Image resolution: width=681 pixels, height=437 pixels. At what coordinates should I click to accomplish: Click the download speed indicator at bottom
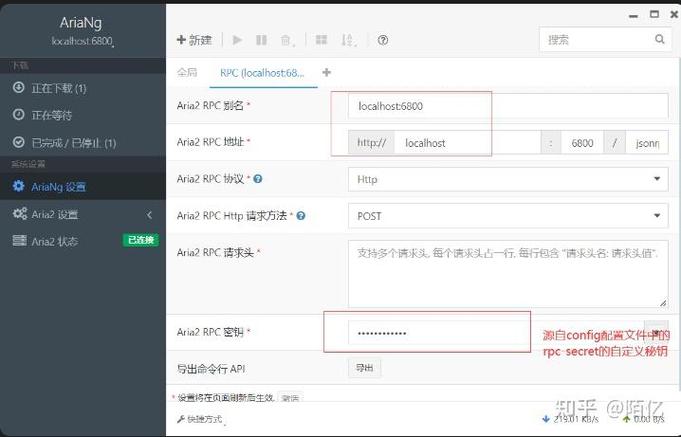[x=570, y=419]
